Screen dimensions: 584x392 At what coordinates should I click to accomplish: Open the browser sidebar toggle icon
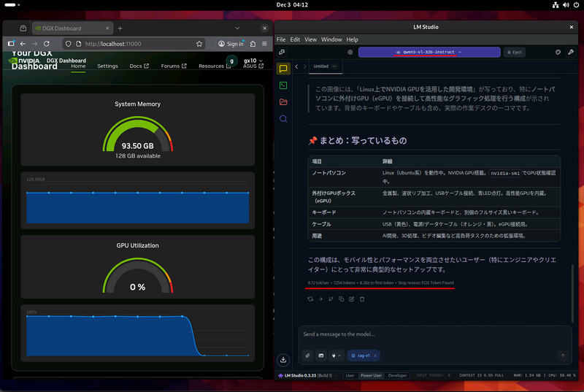coord(11,44)
